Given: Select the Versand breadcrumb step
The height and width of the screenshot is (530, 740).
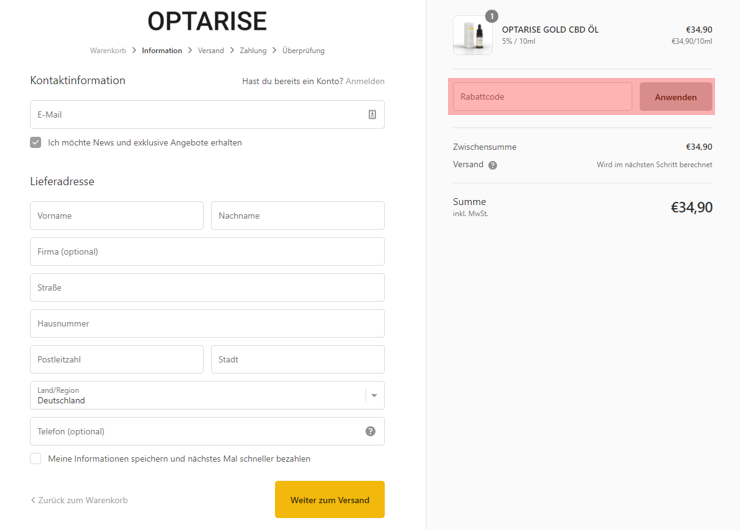Looking at the screenshot, I should (211, 50).
